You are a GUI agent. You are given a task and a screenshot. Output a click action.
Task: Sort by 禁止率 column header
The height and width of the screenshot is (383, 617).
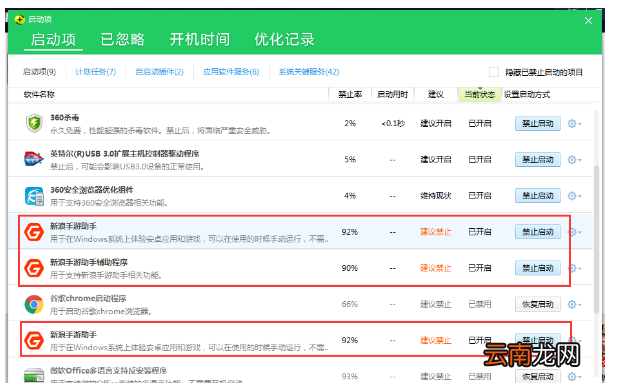(350, 94)
